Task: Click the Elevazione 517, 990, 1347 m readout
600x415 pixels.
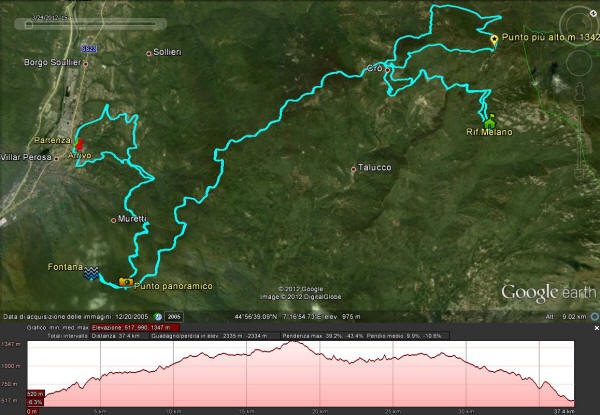Action: (135, 328)
